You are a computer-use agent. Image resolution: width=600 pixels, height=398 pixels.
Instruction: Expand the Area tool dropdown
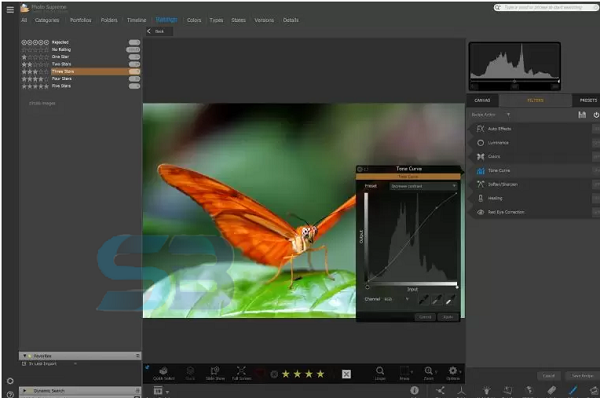[x=412, y=372]
